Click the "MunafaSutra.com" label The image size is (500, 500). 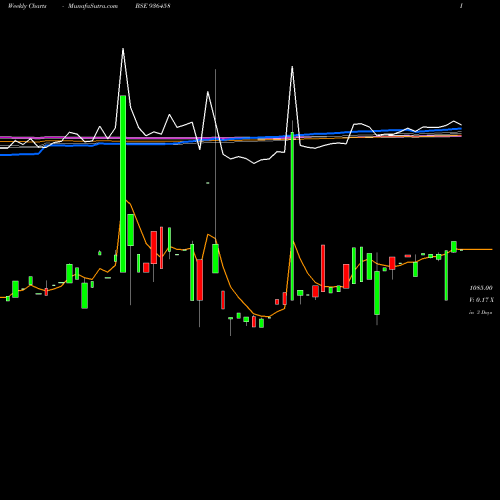pos(93,6)
